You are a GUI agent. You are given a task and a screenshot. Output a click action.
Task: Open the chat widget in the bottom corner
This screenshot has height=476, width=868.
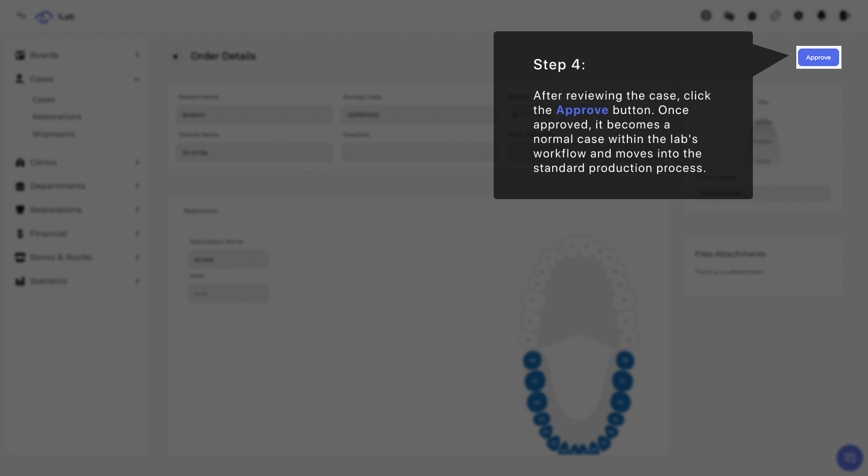850,458
